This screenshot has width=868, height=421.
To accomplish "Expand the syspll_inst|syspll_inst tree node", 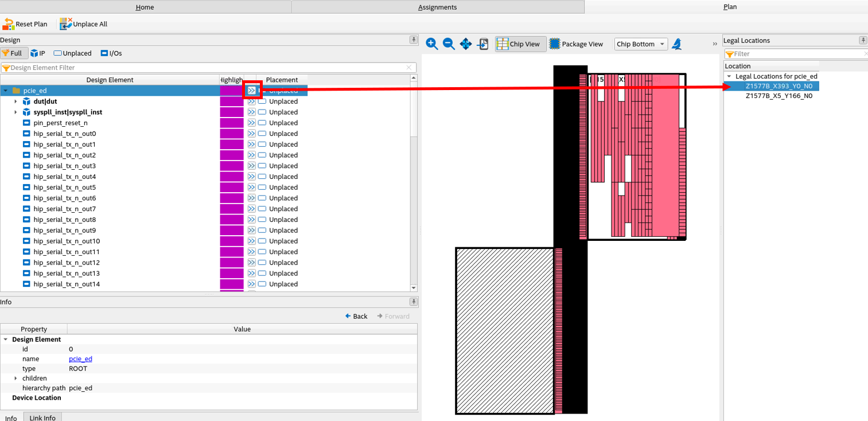I will click(x=16, y=112).
